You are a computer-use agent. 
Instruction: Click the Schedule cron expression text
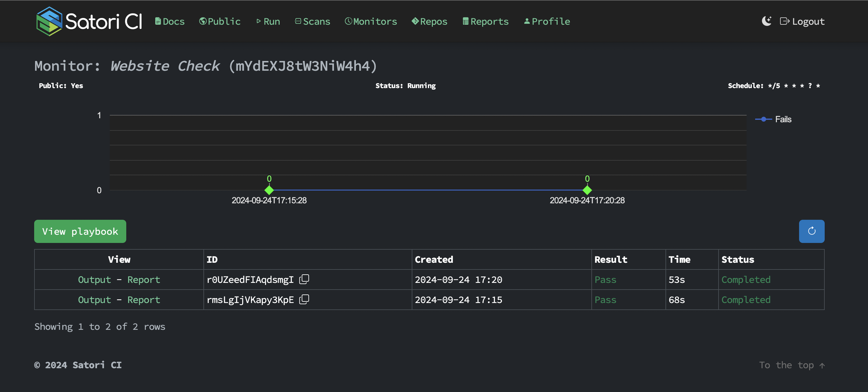tap(774, 86)
